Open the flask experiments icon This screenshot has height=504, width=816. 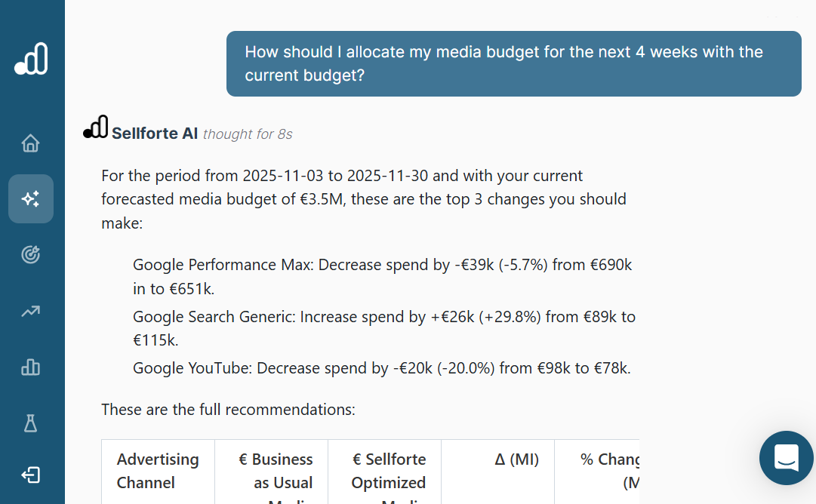point(31,423)
